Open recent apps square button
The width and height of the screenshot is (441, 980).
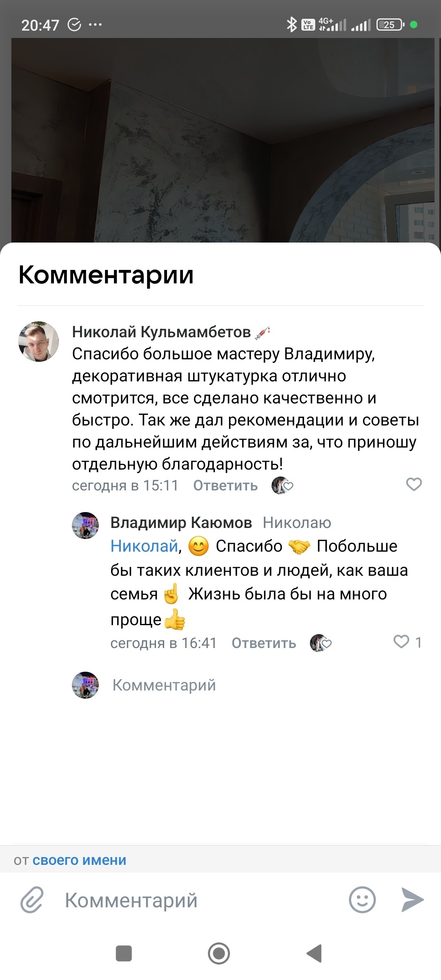pyautogui.click(x=124, y=953)
